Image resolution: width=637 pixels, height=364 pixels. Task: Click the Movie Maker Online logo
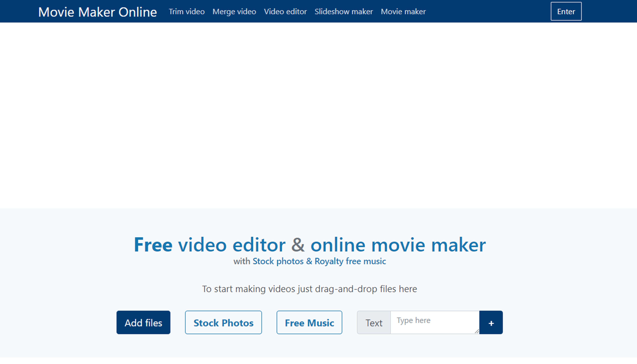[x=97, y=12]
